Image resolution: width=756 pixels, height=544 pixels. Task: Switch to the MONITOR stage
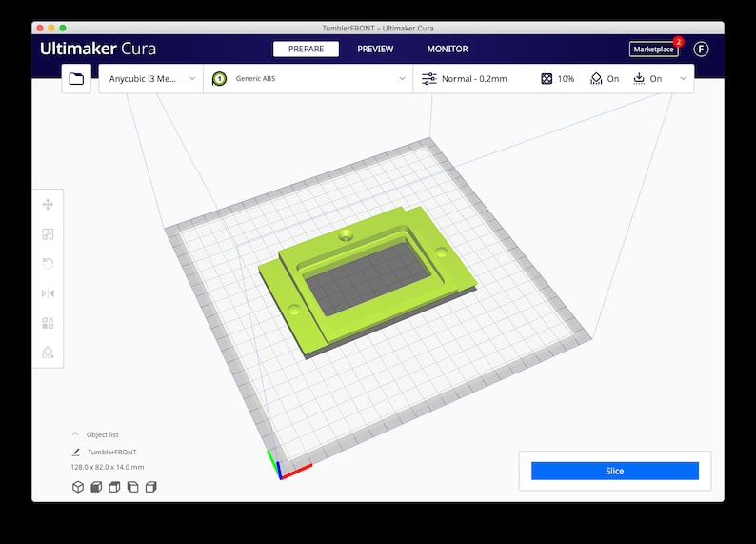tap(448, 49)
